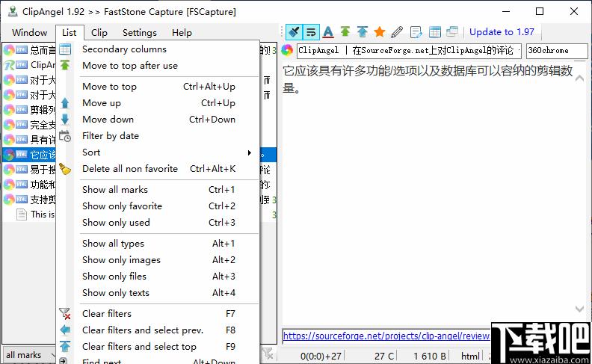Screen dimensions: 592x364
Task: Select the text clip row This is
Action: pos(29,215)
